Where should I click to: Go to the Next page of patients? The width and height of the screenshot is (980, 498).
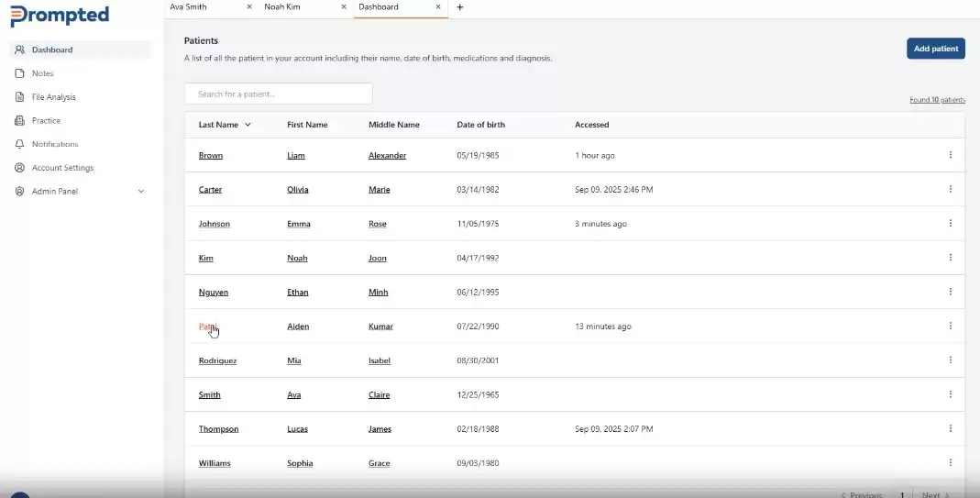click(934, 494)
